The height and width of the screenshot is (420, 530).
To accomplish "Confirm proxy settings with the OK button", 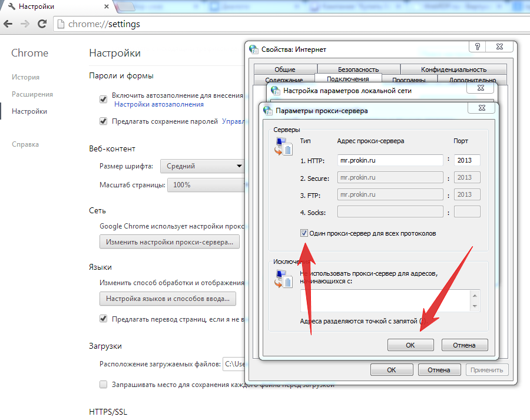I will tap(410, 345).
